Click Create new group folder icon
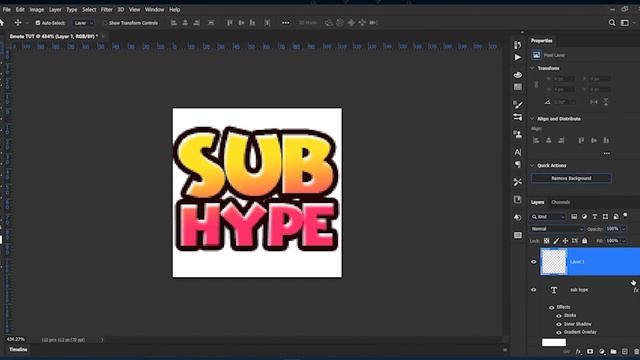Image resolution: width=640 pixels, height=360 pixels. (613, 351)
